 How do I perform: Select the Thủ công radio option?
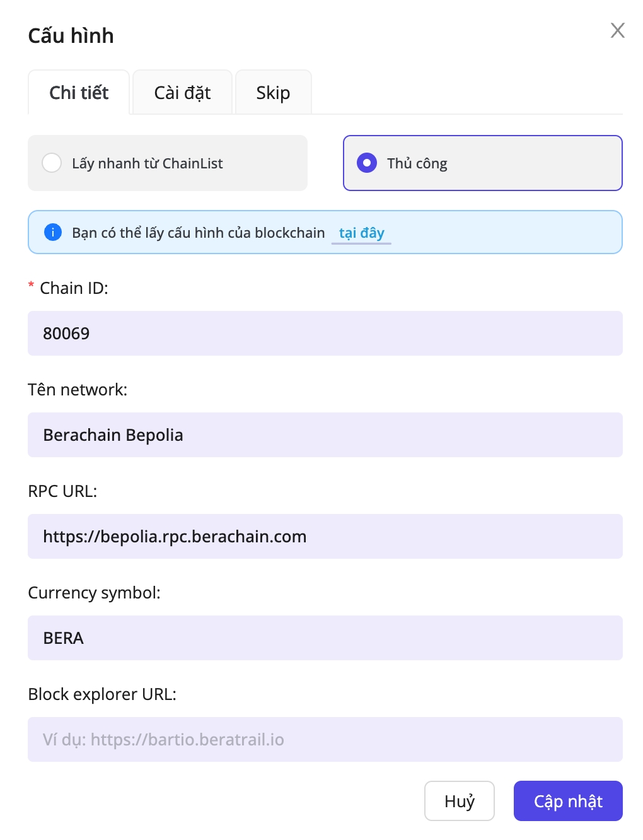pos(367,163)
